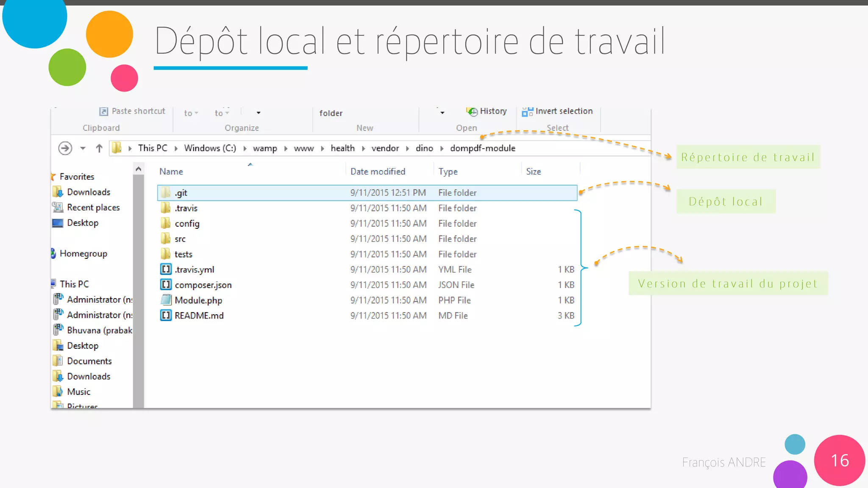Expand chevron after vendor in path
This screenshot has width=868, height=488.
(407, 148)
